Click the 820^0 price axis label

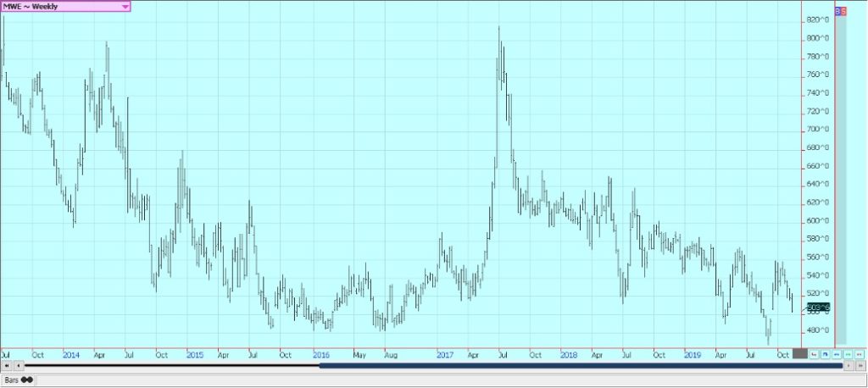pos(818,20)
